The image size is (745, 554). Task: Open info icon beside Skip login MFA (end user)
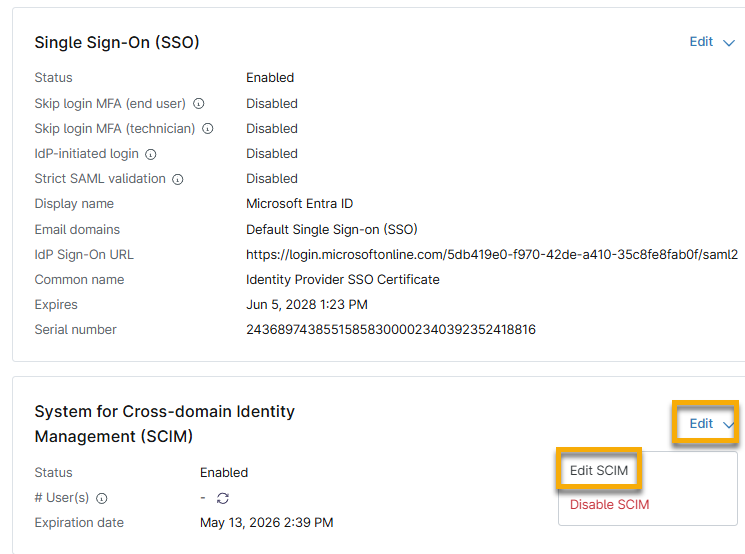coord(199,104)
